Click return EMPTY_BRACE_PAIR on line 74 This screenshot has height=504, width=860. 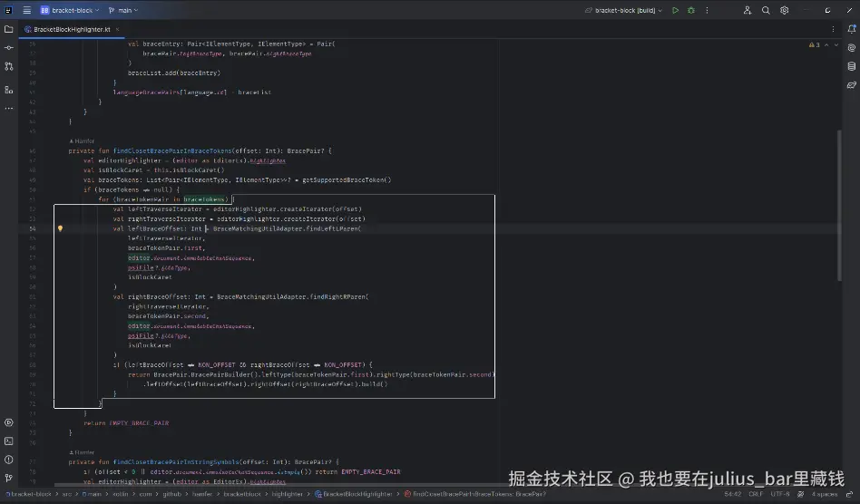point(126,423)
